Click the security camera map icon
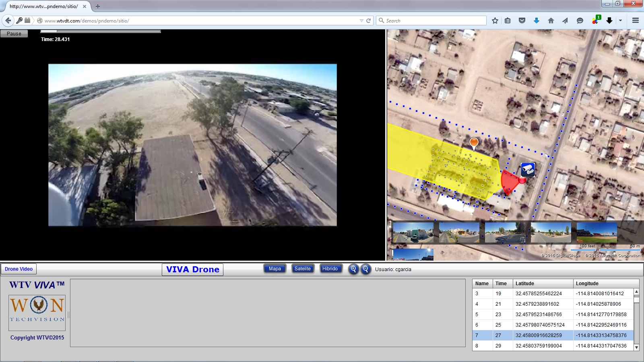Image resolution: width=644 pixels, height=362 pixels. (528, 169)
